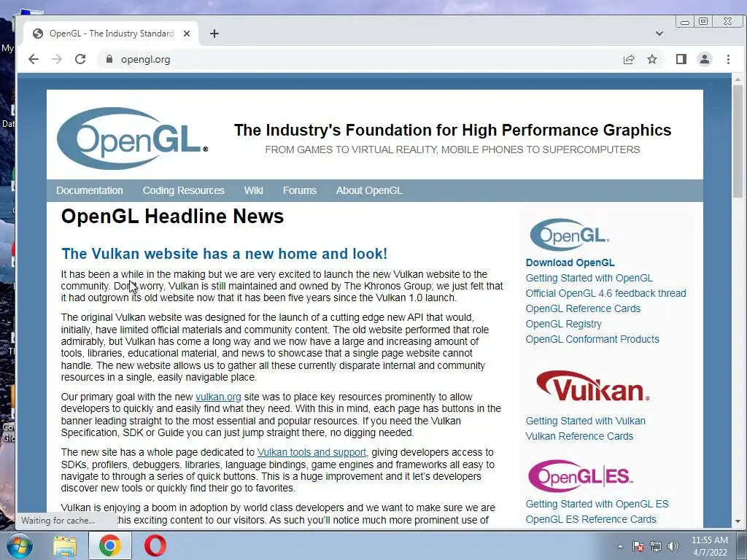Click the padlock site info icon
This screenshot has height=560, width=747.
[109, 59]
